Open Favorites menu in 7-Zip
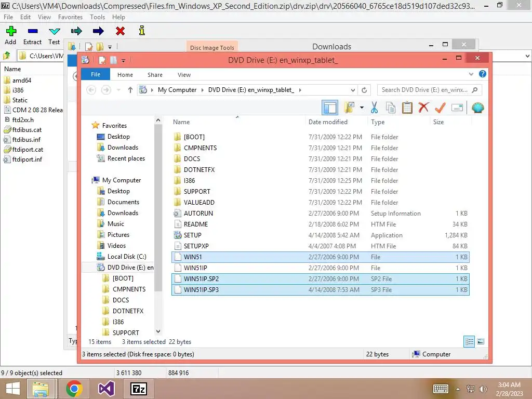Screen dimensions: 532x399 point(70,17)
